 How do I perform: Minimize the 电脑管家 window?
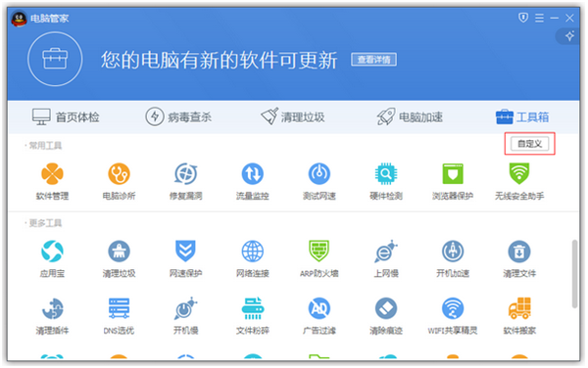pyautogui.click(x=555, y=18)
